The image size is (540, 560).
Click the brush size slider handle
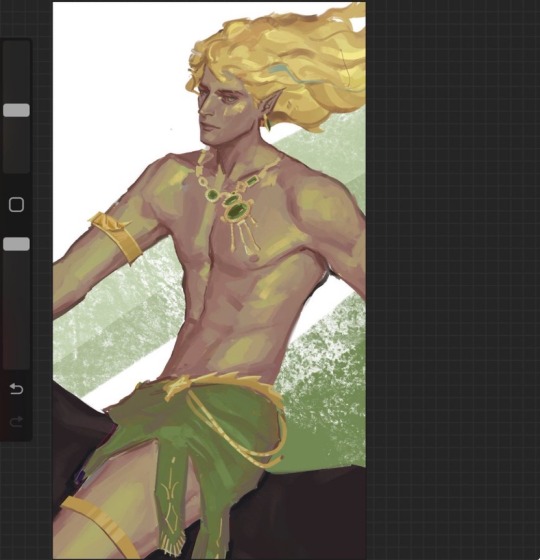16,110
